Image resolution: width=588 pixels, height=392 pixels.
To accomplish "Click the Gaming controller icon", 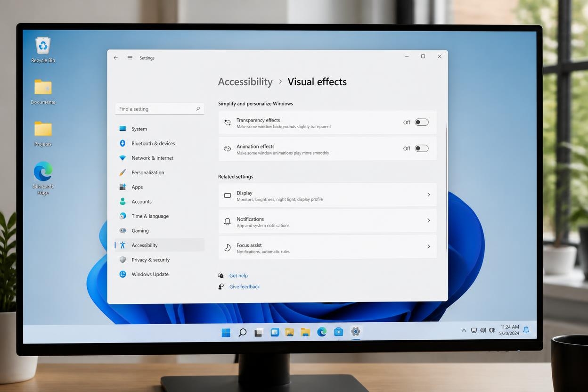I will pos(122,230).
